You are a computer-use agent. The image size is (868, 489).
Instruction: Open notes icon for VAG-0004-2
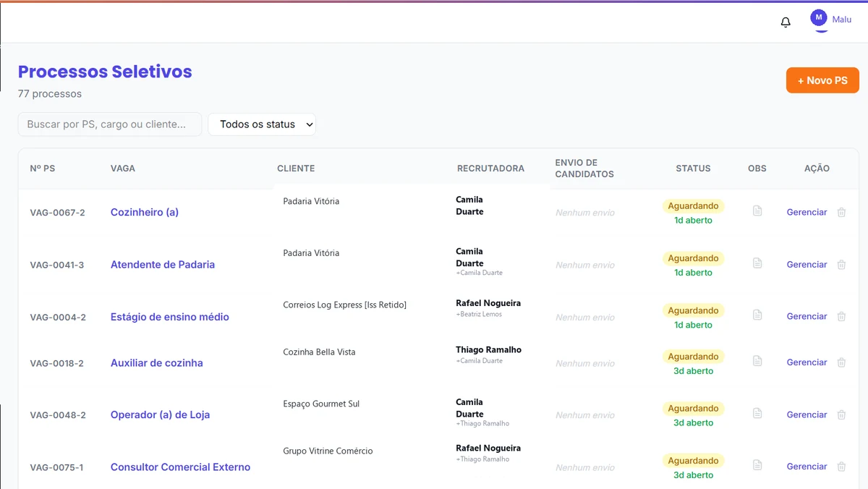click(757, 315)
